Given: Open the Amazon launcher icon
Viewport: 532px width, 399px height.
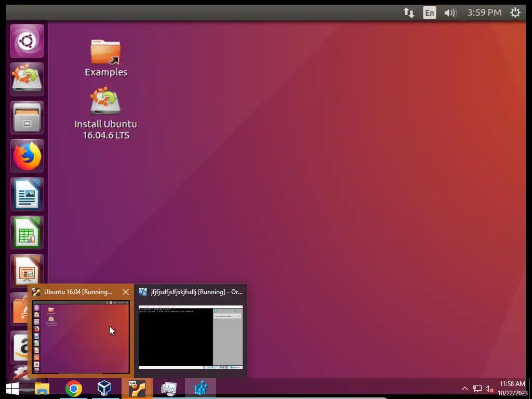Looking at the screenshot, I should coord(20,347).
